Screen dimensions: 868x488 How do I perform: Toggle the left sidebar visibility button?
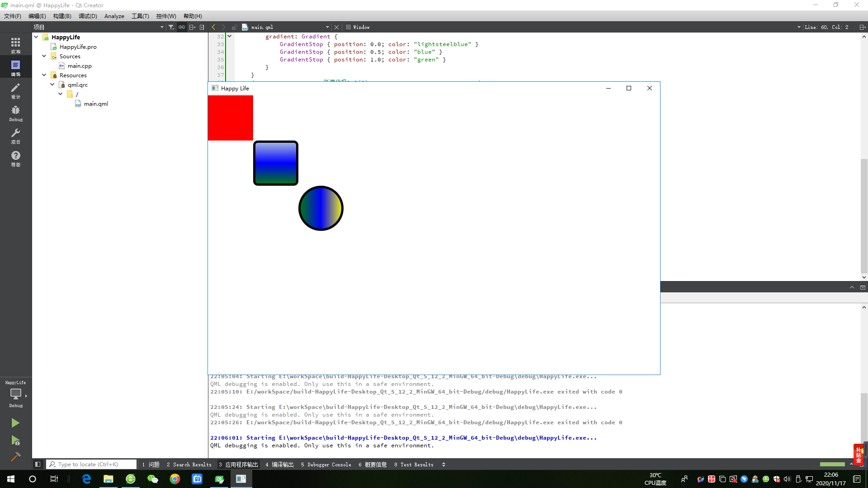[38, 464]
